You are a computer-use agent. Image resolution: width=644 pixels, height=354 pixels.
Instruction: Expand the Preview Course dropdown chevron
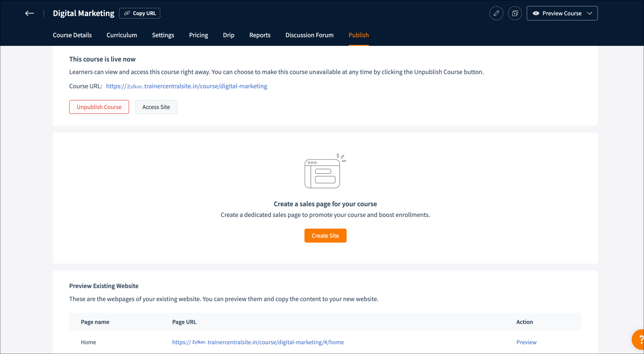click(x=589, y=13)
